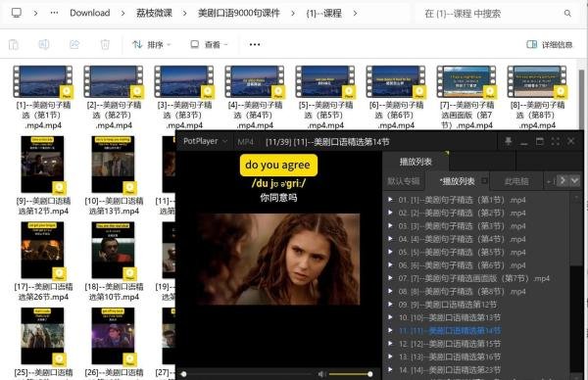Viewport: 588px width, 380px height.
Task: Select video file [17]--美剧口语精选第26节.mp4
Action: tap(43, 261)
